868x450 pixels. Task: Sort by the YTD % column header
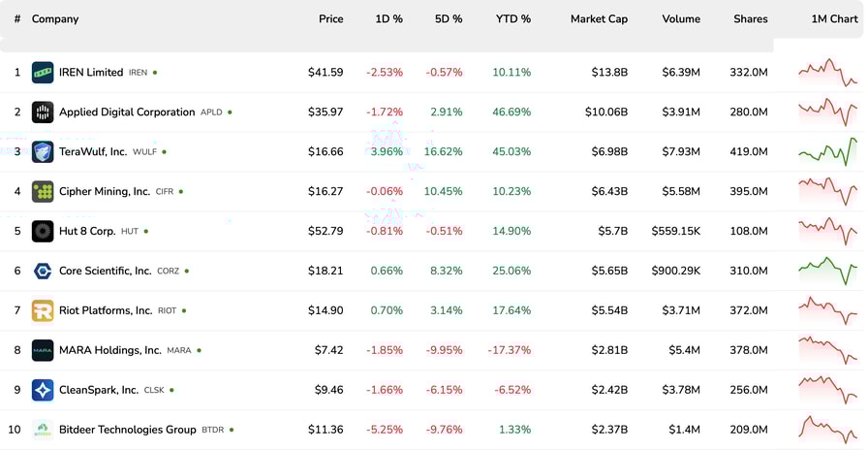click(x=512, y=19)
